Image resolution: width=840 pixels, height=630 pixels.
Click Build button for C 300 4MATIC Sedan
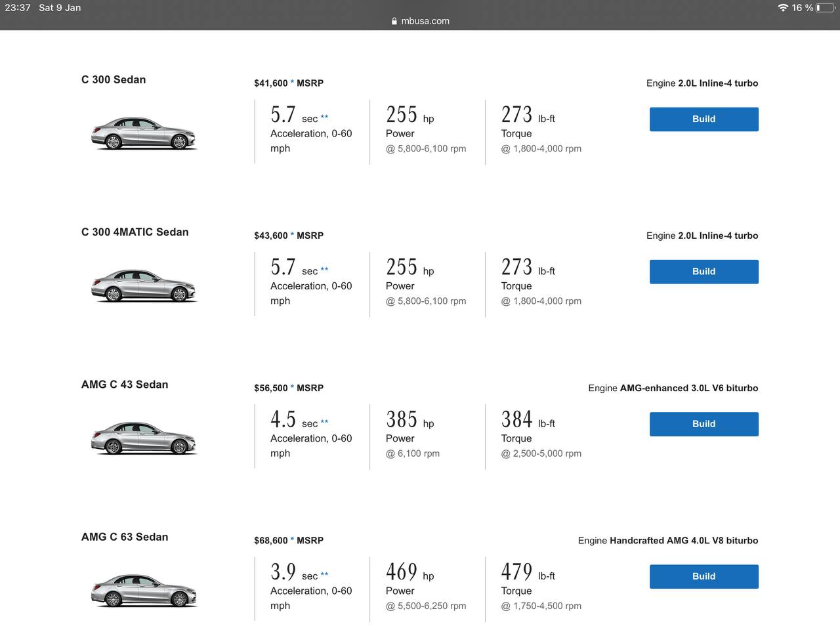[703, 271]
